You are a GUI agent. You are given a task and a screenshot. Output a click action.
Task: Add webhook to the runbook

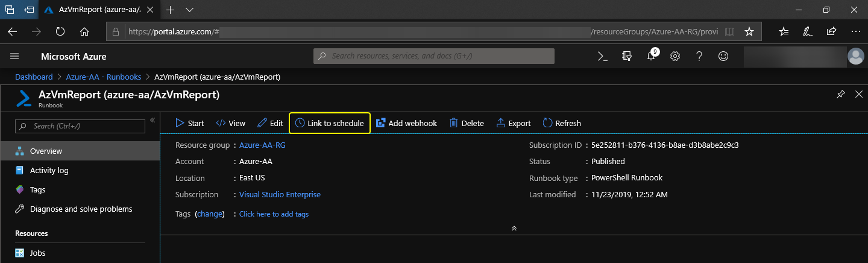tap(406, 123)
